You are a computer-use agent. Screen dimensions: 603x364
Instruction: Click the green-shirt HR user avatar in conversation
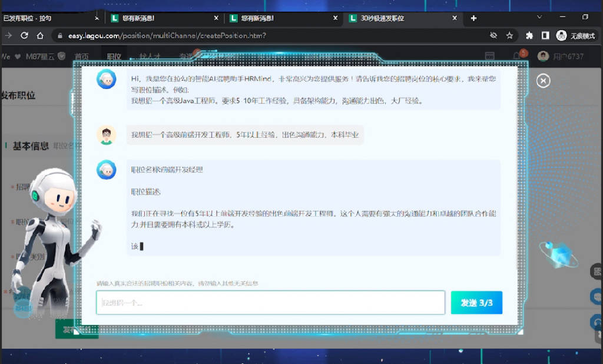(107, 135)
